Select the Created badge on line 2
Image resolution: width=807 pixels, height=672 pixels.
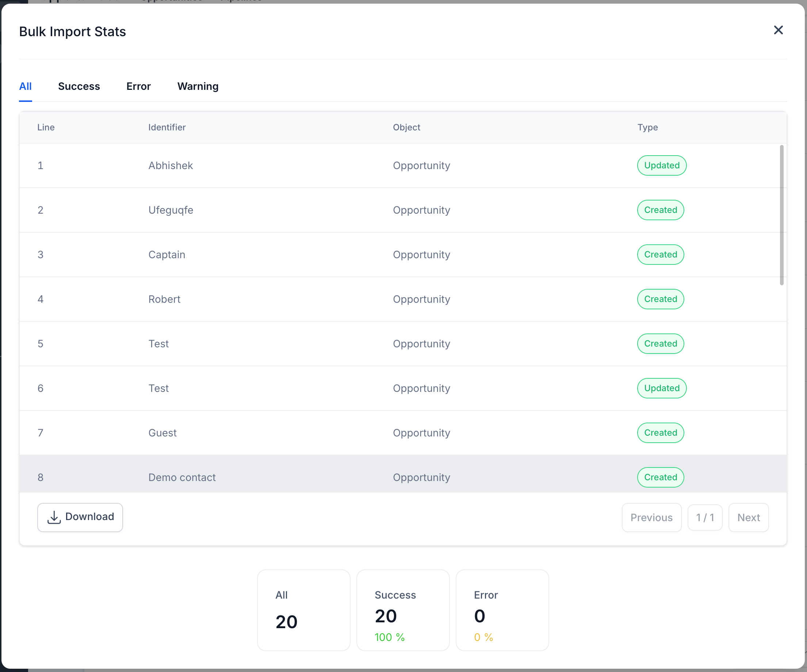pos(660,210)
